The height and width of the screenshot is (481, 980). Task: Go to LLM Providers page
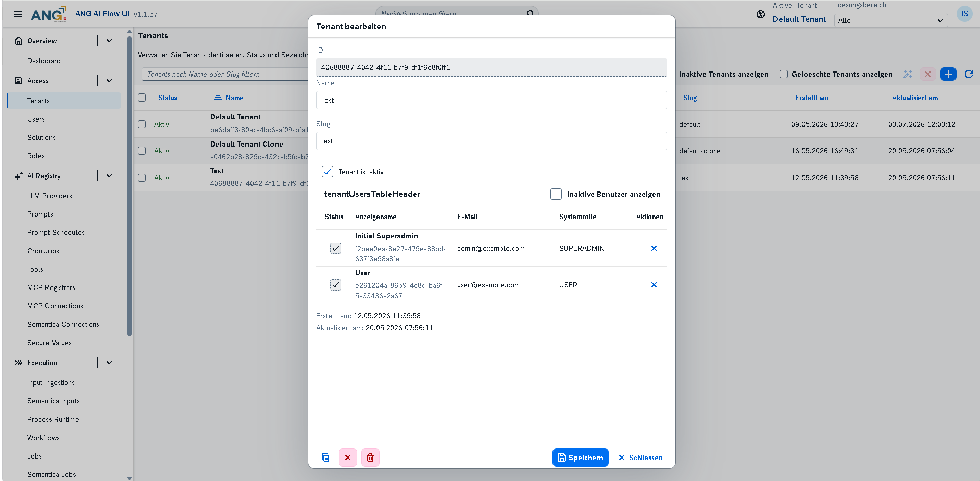pyautogui.click(x=49, y=196)
